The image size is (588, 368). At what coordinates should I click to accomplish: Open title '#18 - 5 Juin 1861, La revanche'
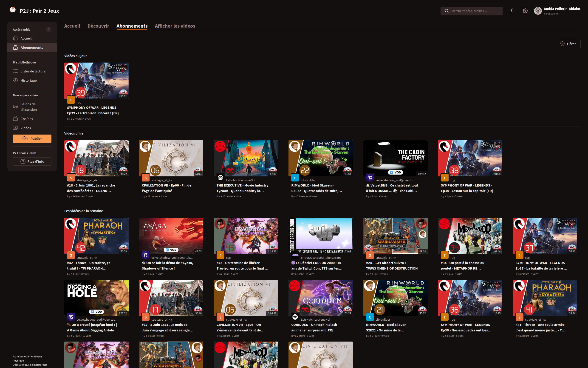91,188
